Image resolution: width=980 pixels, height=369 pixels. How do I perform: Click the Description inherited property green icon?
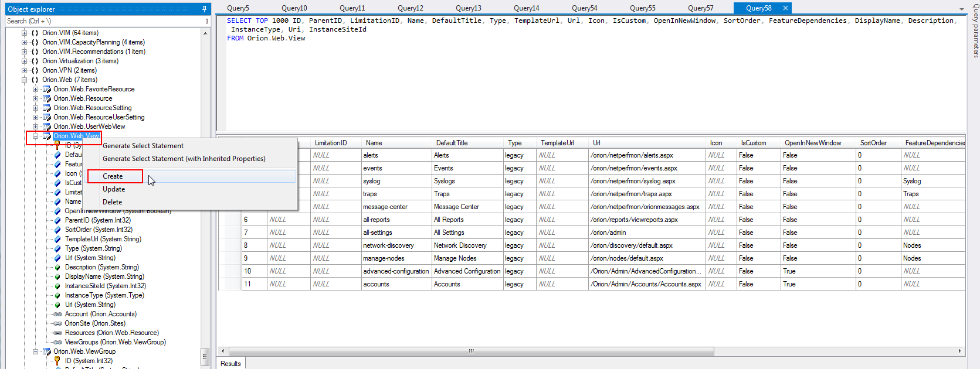pyautogui.click(x=57, y=267)
